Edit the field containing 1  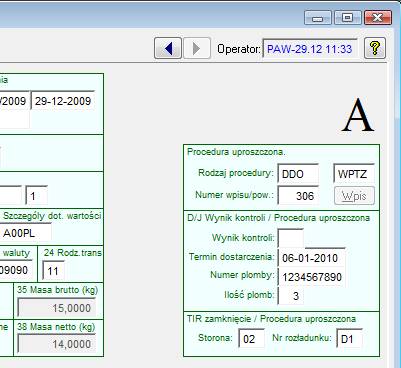point(36,196)
